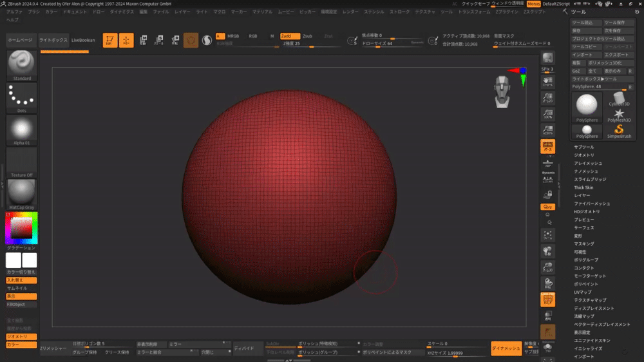644x362 pixels.
Task: Toggle RGB mode
Action: 253,36
